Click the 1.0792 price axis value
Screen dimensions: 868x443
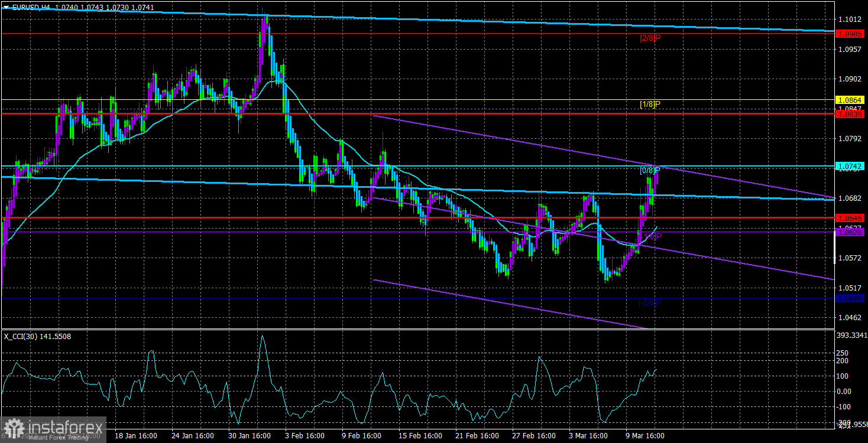pyautogui.click(x=849, y=139)
